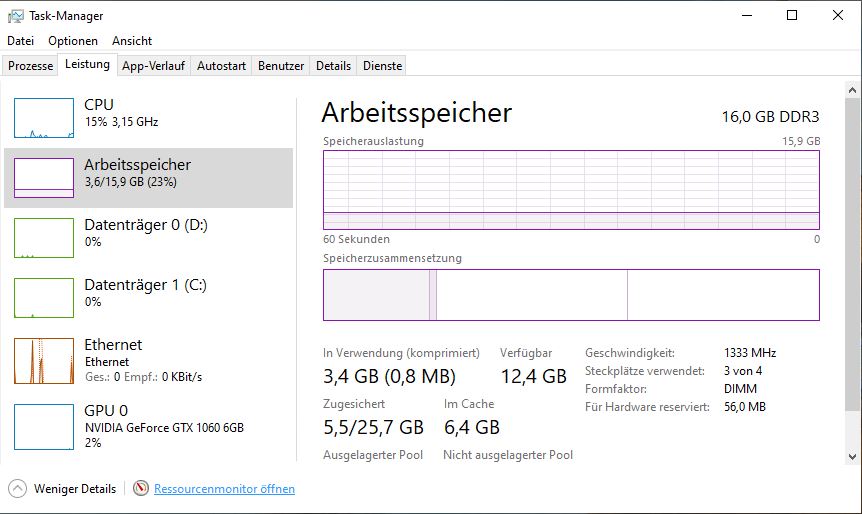
Task: Select the CPU performance graph thumbnail
Action: (x=44, y=118)
